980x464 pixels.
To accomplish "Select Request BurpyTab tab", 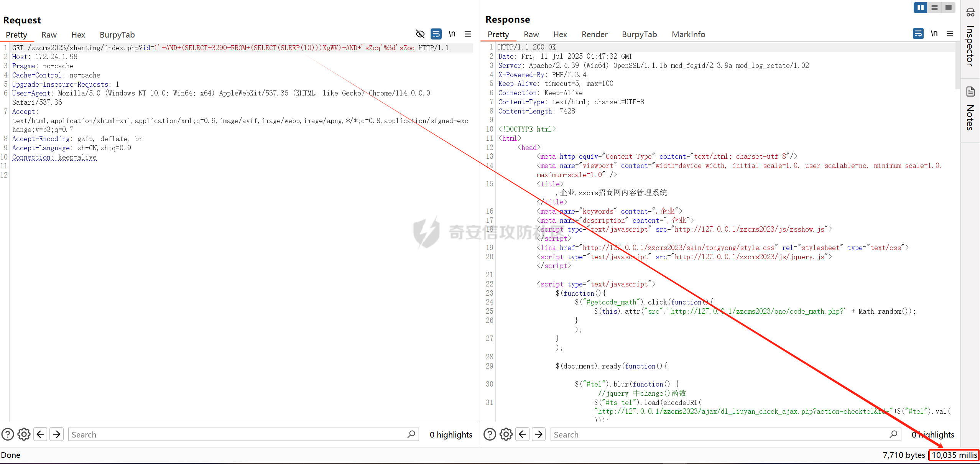I will point(117,35).
